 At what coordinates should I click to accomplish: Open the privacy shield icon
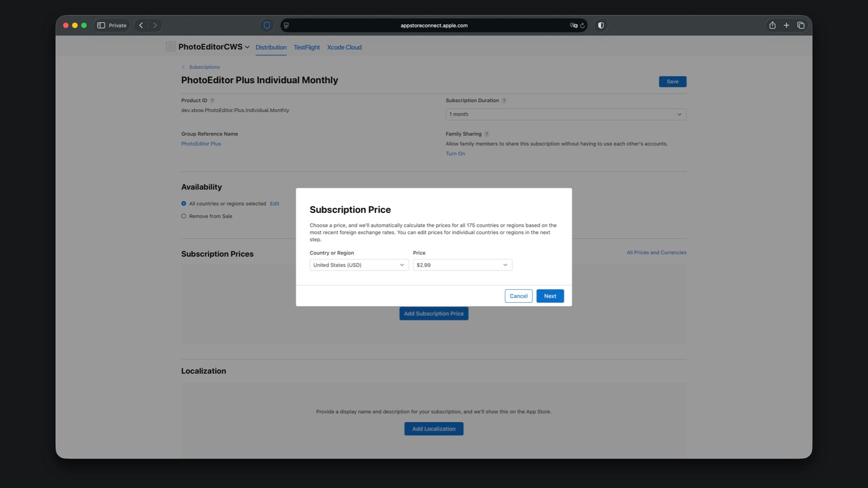click(267, 25)
